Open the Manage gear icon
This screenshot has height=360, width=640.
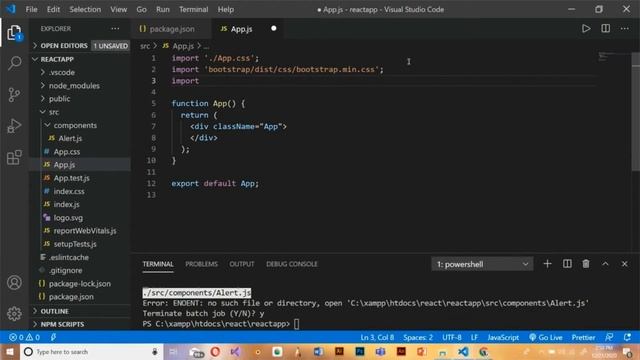(14, 313)
